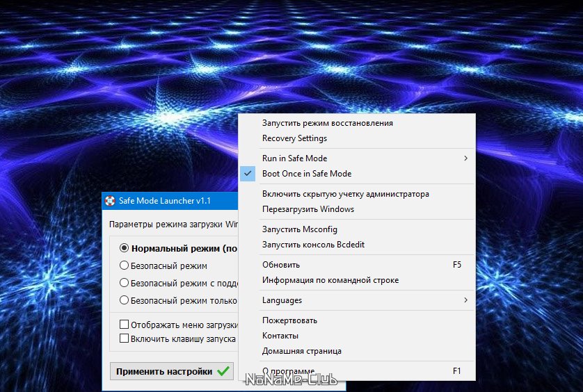Viewport: 583px width, 392px height.
Task: Click the checkmark beside Boot Once in Safe Mode
Action: tap(248, 174)
